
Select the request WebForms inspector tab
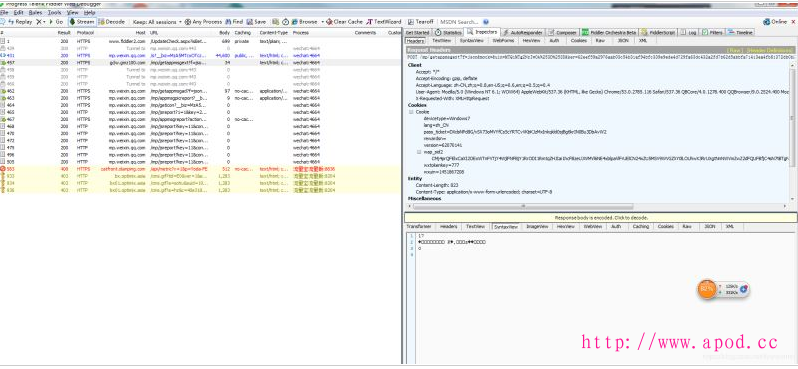point(503,40)
